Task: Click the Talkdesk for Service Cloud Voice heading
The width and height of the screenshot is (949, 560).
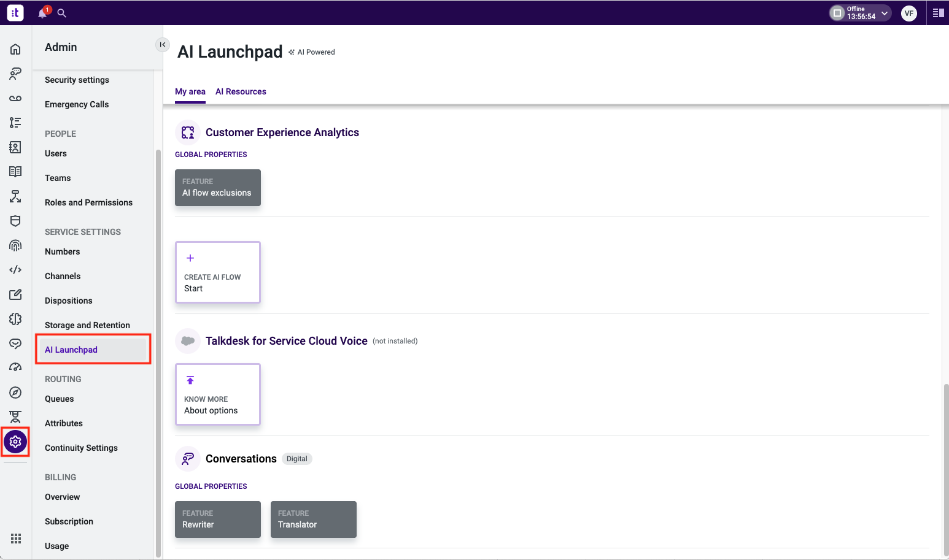Action: pos(287,341)
